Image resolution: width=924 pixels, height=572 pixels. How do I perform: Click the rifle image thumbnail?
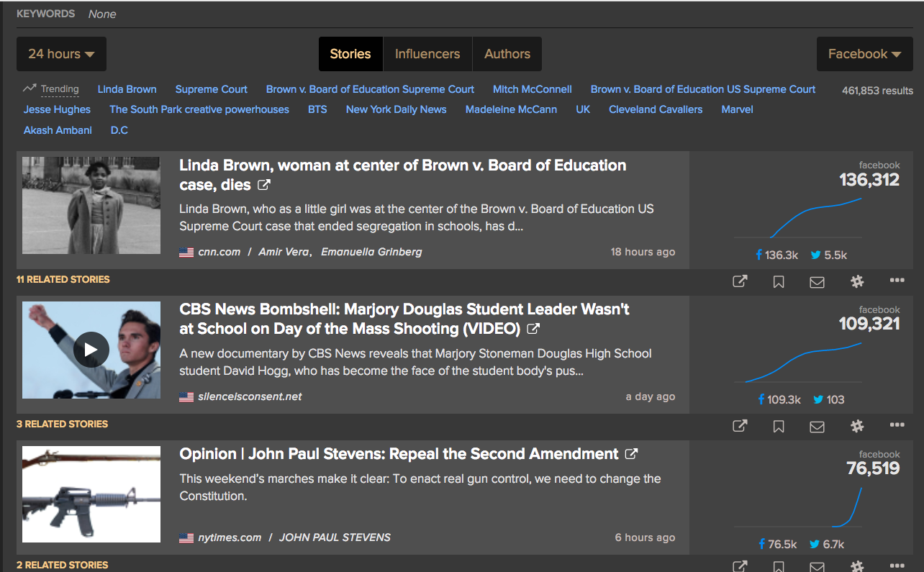pyautogui.click(x=91, y=494)
